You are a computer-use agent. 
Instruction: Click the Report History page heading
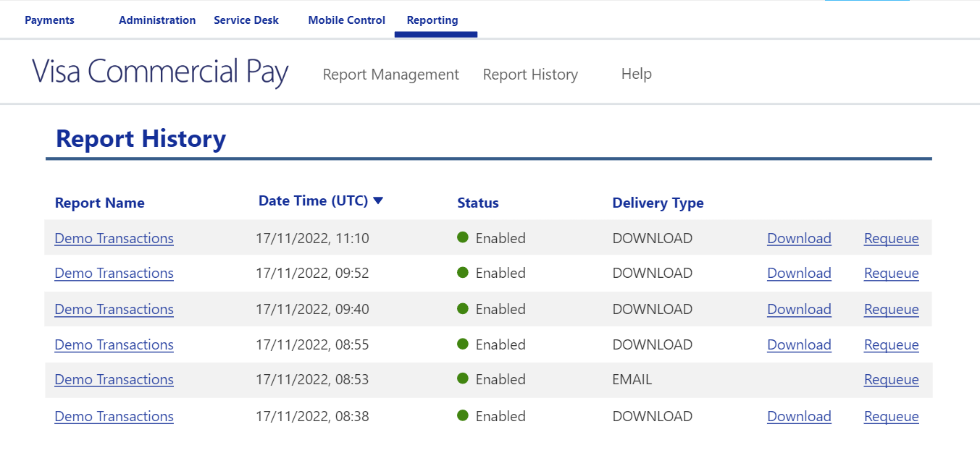[x=141, y=138]
